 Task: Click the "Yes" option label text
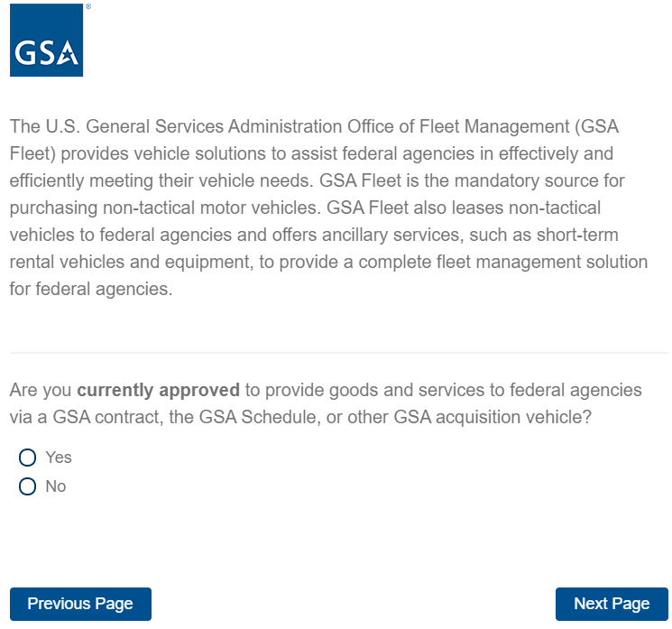click(x=59, y=458)
